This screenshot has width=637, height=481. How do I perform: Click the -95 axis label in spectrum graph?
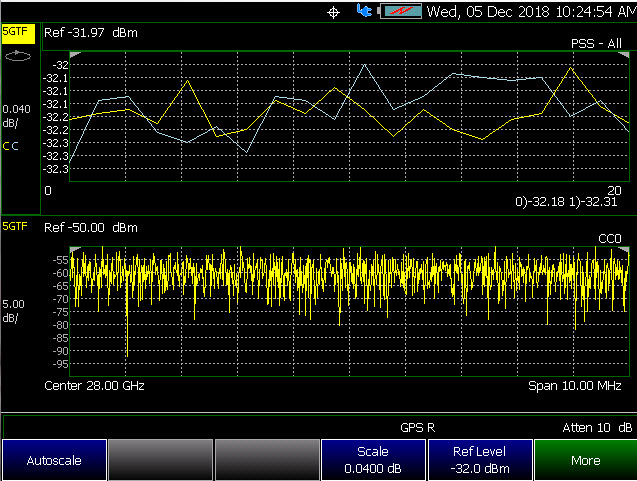[61, 364]
